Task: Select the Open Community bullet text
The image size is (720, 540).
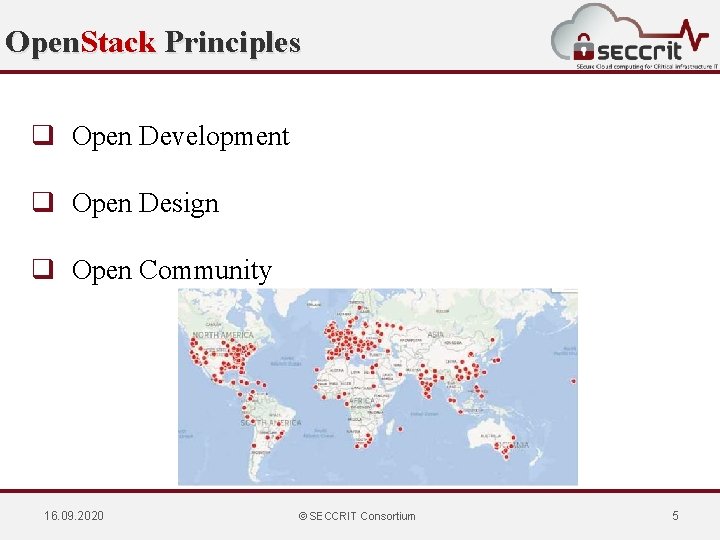Action: point(172,270)
